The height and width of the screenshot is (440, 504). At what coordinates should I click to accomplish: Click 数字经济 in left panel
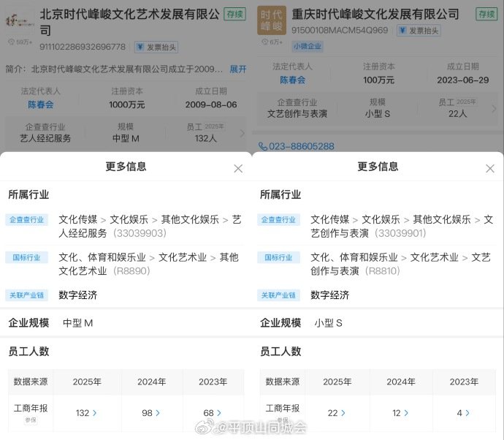[77, 295]
